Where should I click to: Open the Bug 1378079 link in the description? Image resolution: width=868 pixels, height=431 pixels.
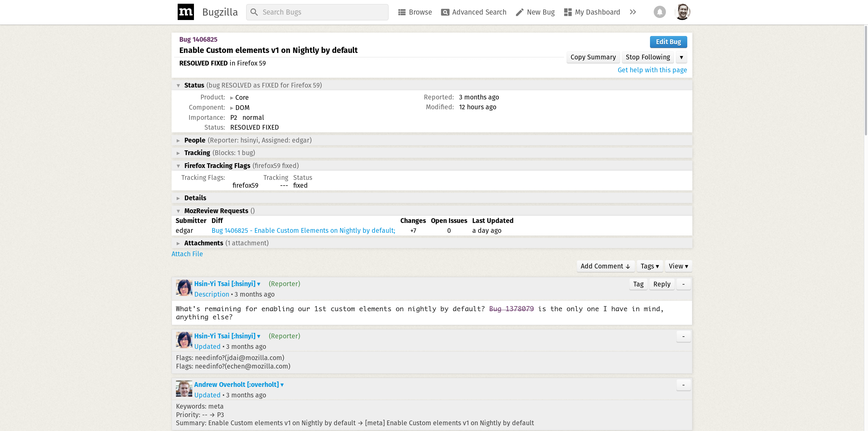(511, 309)
